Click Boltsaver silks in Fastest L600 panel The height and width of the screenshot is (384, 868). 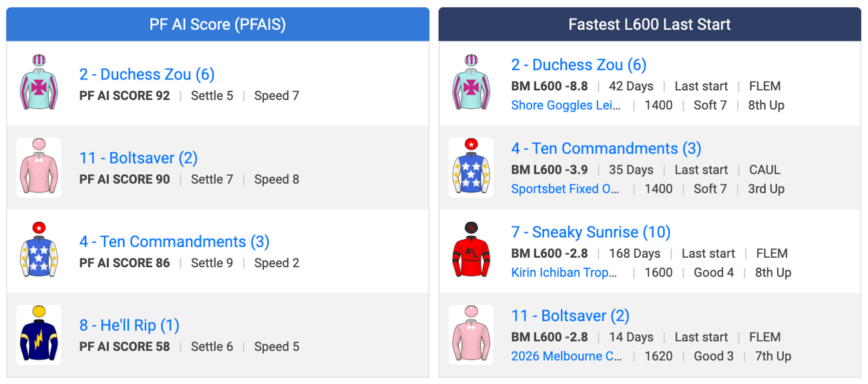471,335
